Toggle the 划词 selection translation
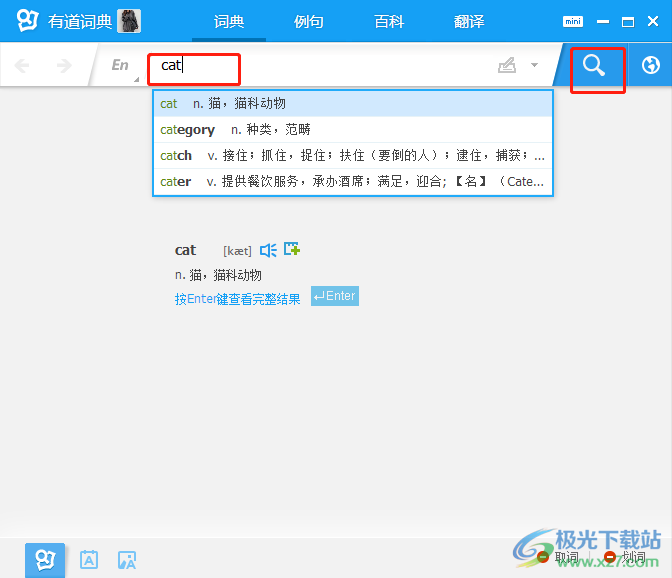 (625, 557)
